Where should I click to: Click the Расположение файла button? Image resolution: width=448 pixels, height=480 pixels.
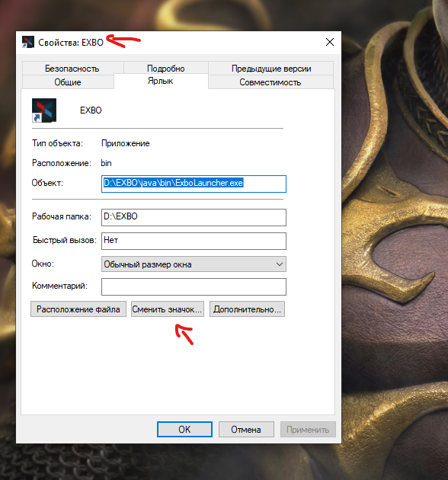(78, 309)
